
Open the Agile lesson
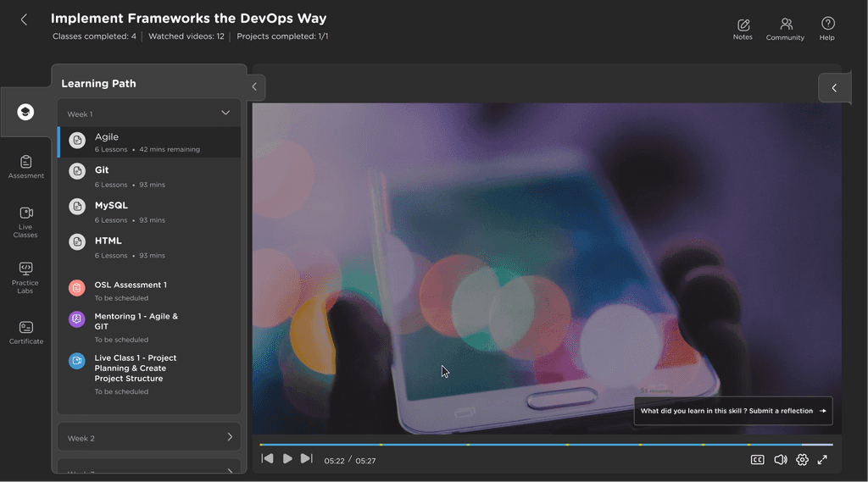coord(149,142)
